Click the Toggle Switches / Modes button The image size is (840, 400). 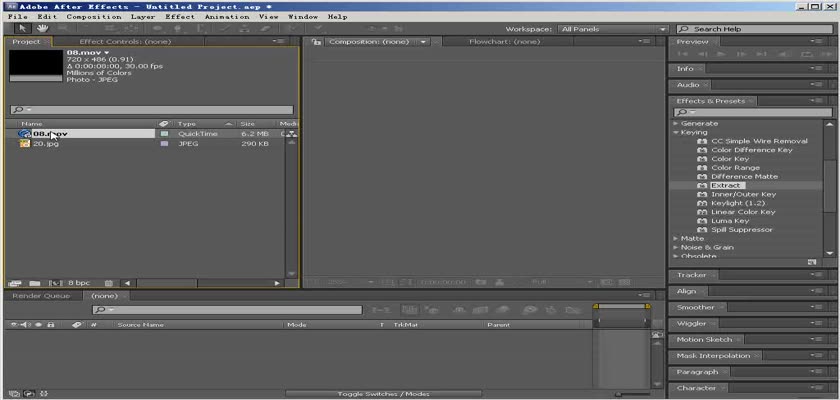point(383,394)
